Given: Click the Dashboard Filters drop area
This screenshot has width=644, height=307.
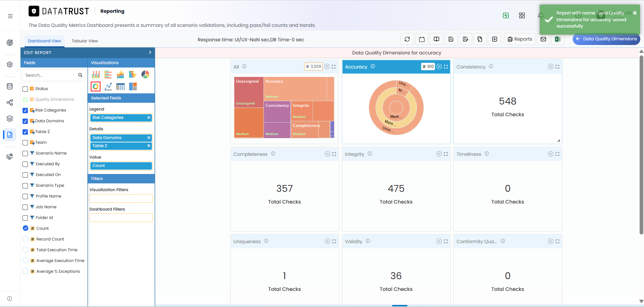Looking at the screenshot, I should pyautogui.click(x=121, y=218).
